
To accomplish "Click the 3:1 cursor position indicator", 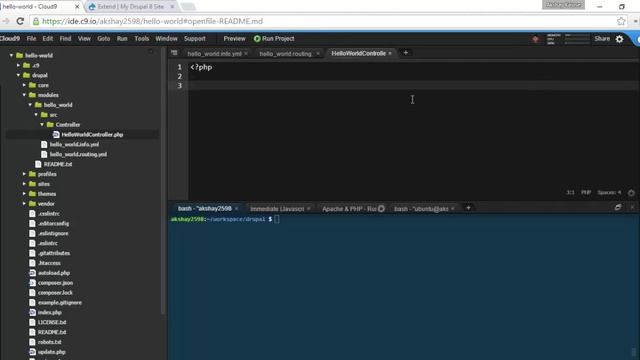I will coord(570,193).
